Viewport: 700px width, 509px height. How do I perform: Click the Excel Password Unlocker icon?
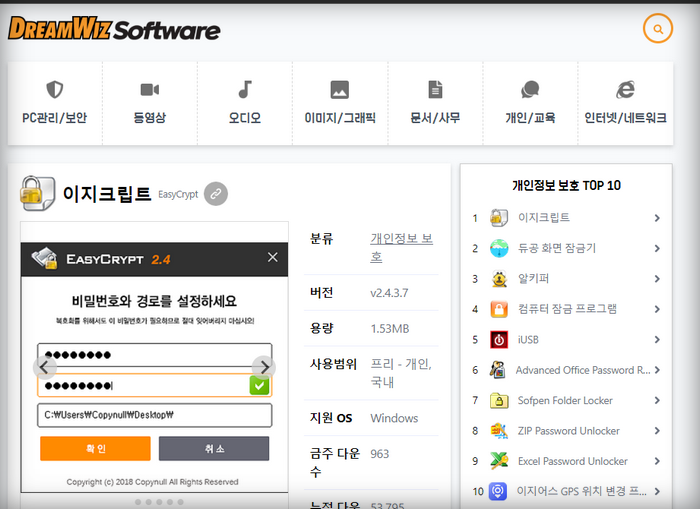[x=499, y=461]
